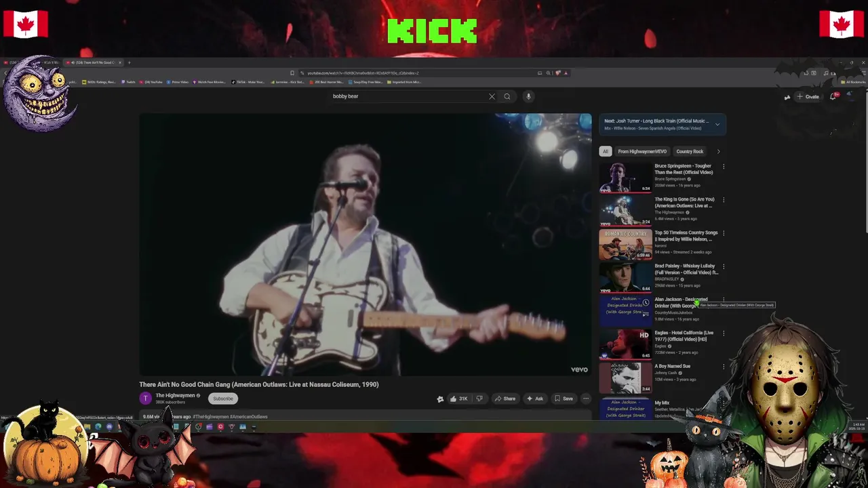Open the All Bookmarks folder
This screenshot has height=488, width=868.
tap(852, 82)
